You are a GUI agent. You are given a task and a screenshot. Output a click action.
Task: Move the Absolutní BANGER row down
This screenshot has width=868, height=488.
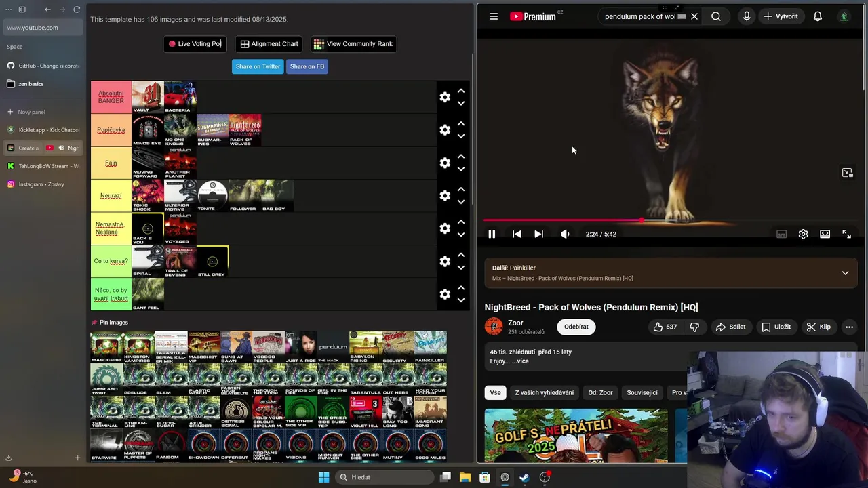461,104
